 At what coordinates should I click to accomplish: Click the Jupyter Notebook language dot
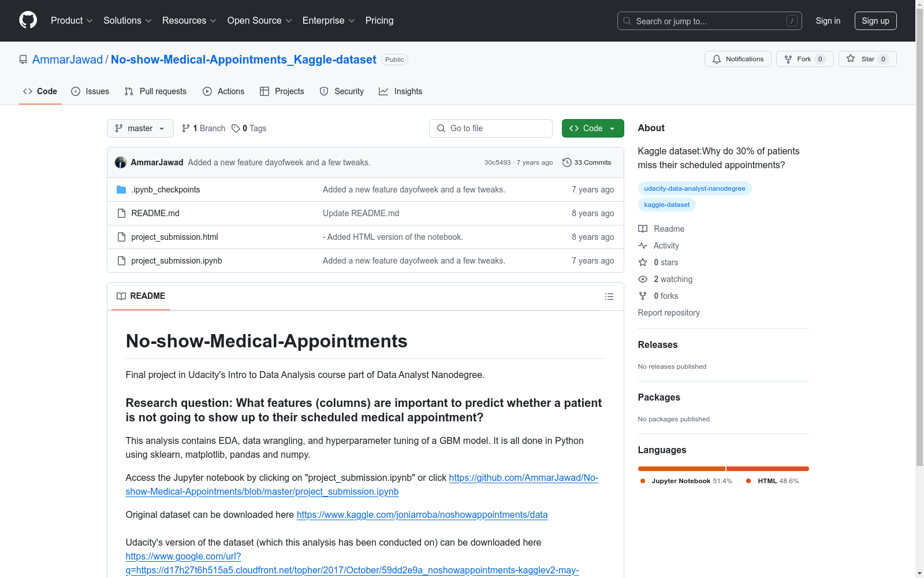click(x=643, y=481)
